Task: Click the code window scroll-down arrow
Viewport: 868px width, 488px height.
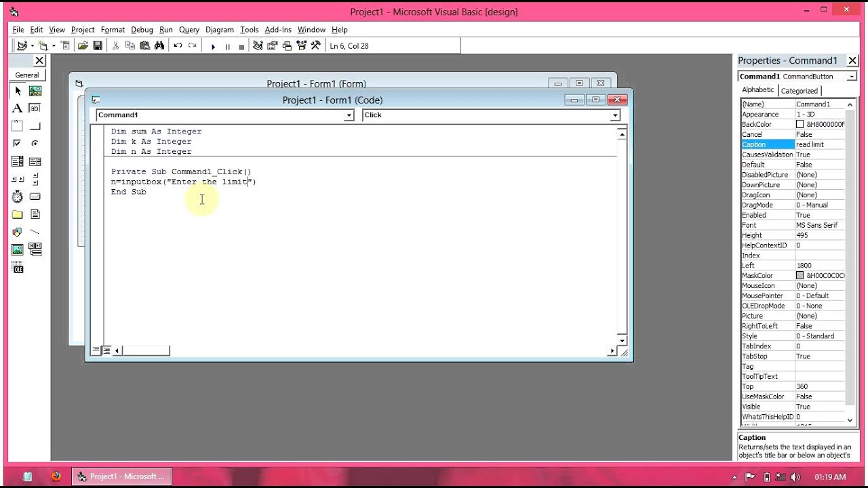Action: point(622,340)
